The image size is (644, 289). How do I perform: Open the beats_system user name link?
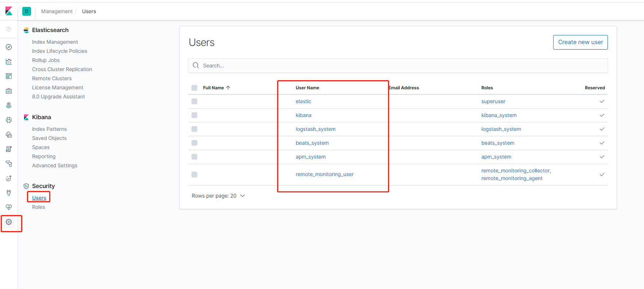coord(312,143)
